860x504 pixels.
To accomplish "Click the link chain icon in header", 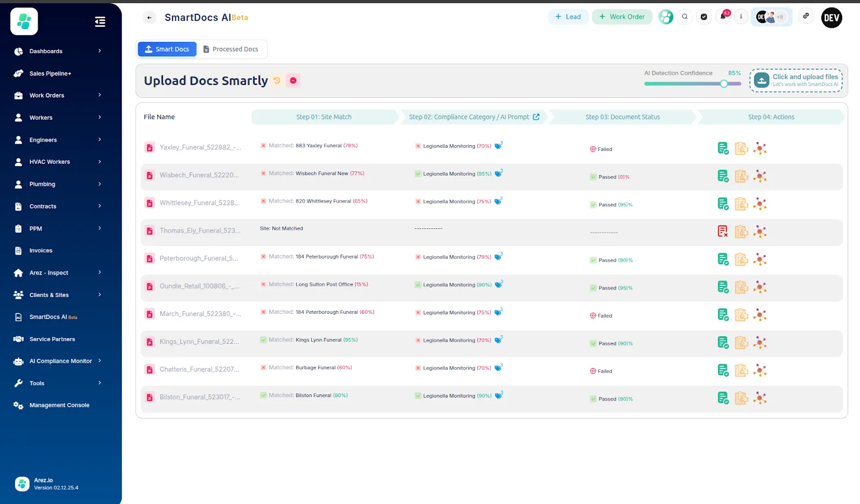I will [x=806, y=16].
